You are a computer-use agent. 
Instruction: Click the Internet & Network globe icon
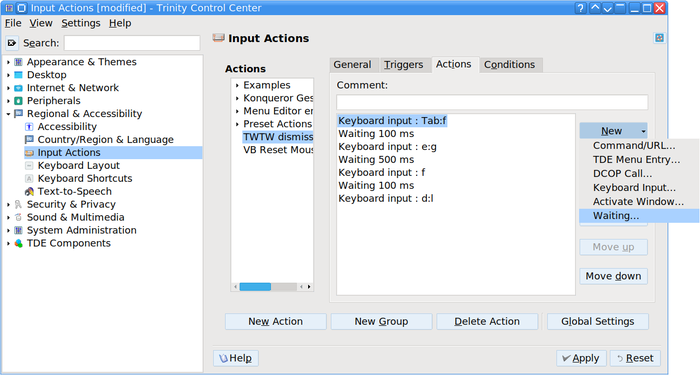pos(18,88)
